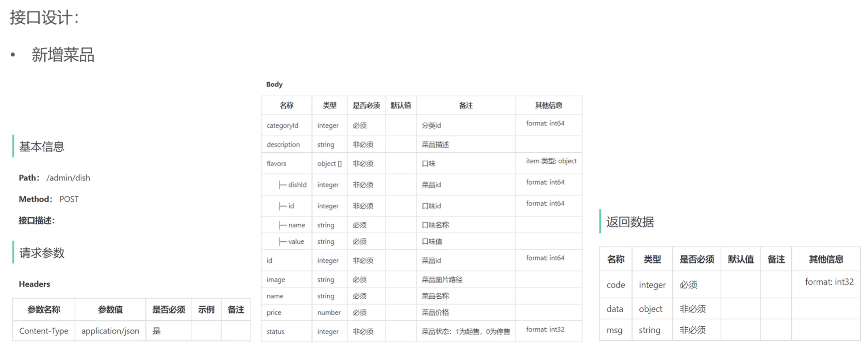868x346 pixels.
Task: Expand the flavors object row
Action: click(276, 164)
